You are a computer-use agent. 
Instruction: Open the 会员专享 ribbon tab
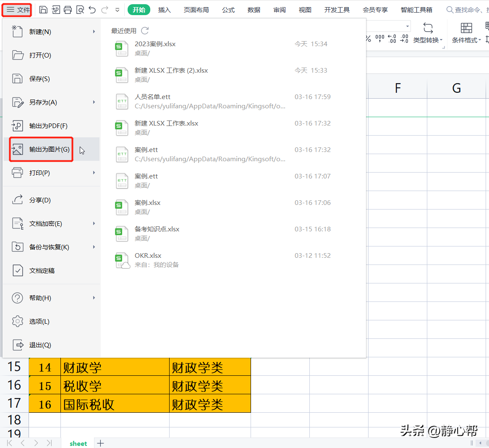click(375, 10)
